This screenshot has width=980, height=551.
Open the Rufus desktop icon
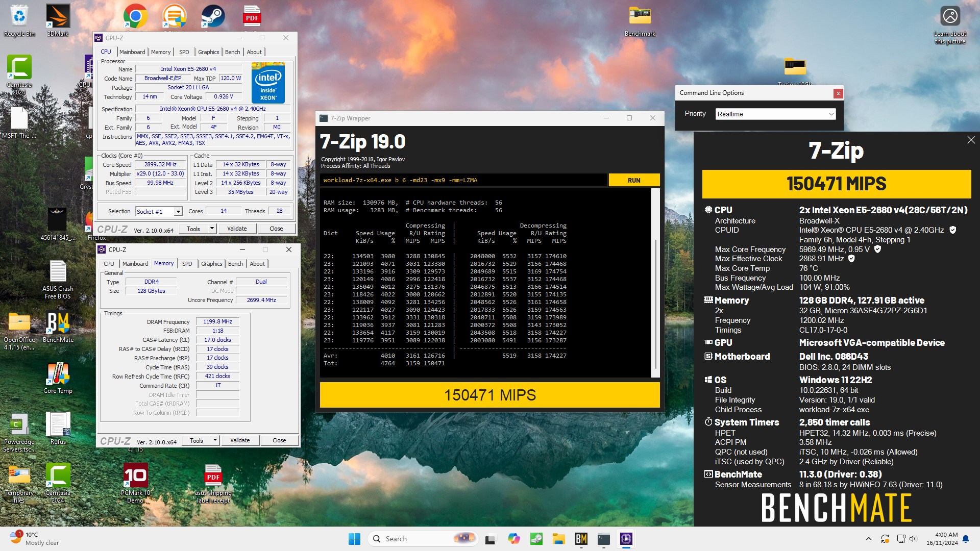(58, 429)
